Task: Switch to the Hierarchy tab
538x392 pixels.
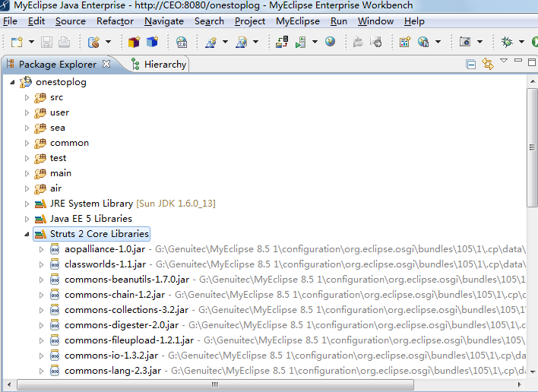Action: 159,64
